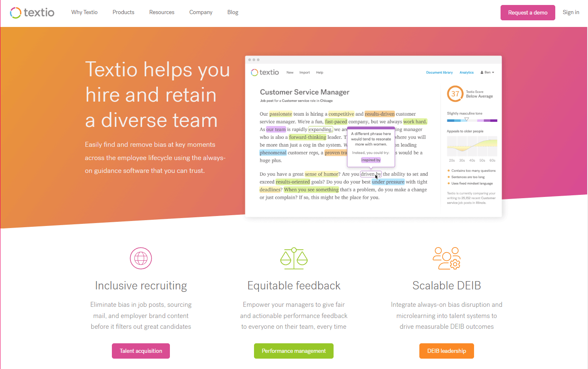Click the highlighted word 'phenomenal'
Image resolution: width=588 pixels, height=369 pixels.
coord(273,153)
